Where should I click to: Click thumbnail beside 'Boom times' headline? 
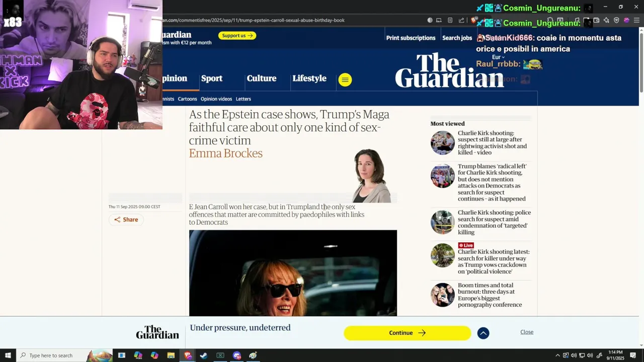443,295
